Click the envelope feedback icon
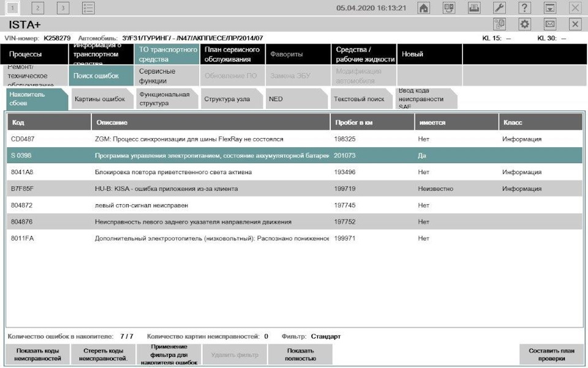Viewport: 588px width, 368px height. click(550, 25)
